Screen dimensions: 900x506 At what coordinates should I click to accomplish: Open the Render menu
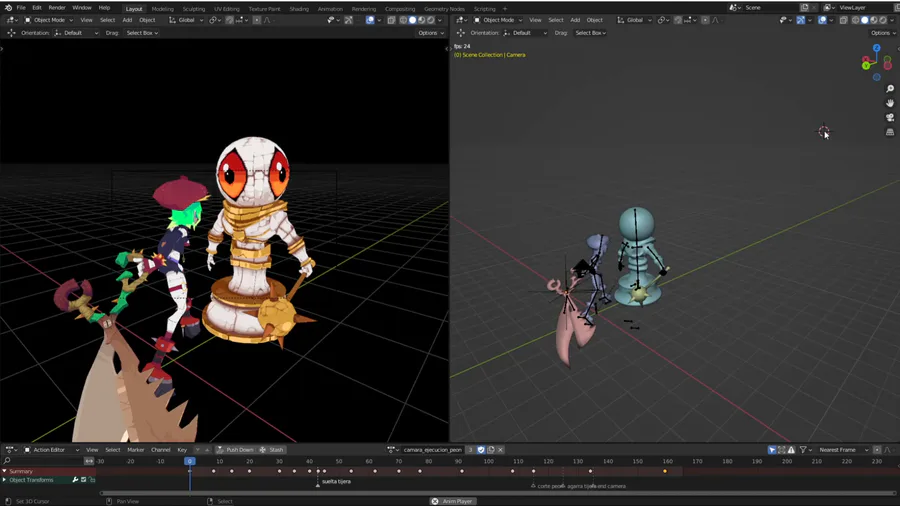pos(57,8)
